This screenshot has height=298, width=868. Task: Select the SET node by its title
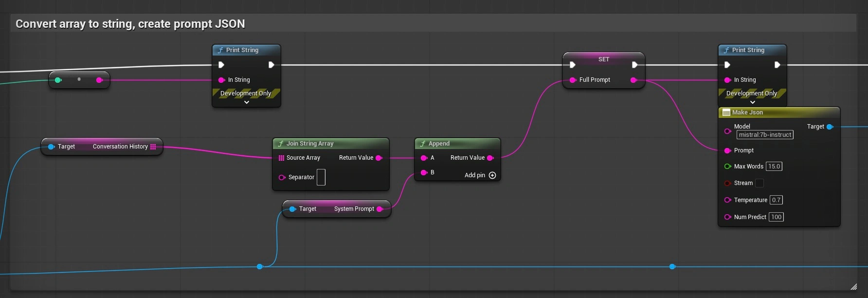tap(604, 59)
